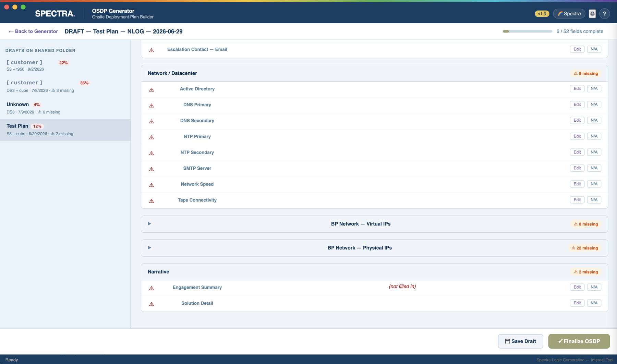This screenshot has width=617, height=364.
Task: Click the warning icon beside NTP Primary
Action: 152,137
